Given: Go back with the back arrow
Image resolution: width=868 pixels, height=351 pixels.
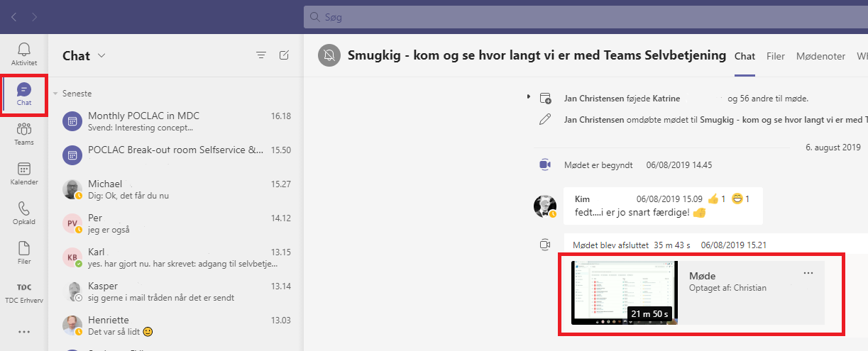Looking at the screenshot, I should pyautogui.click(x=13, y=16).
